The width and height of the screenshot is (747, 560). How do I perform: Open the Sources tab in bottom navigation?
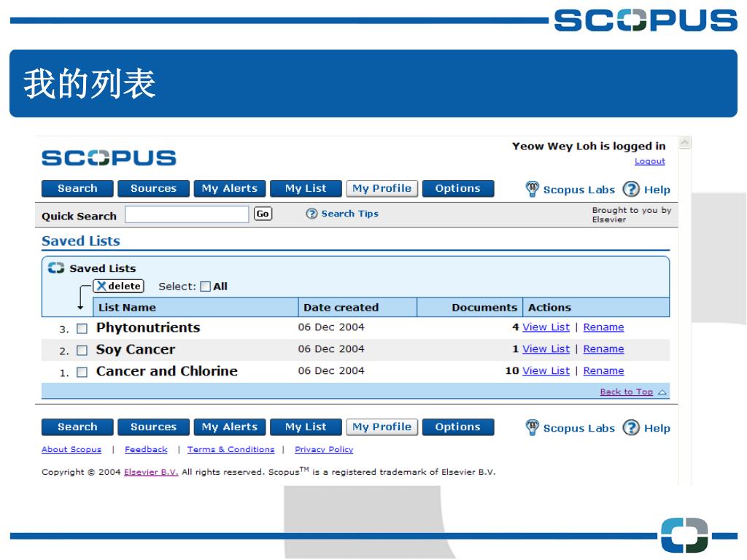[x=153, y=427]
